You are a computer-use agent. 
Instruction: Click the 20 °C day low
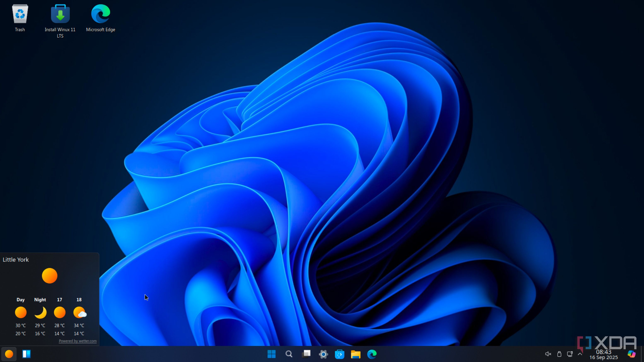coord(21,333)
